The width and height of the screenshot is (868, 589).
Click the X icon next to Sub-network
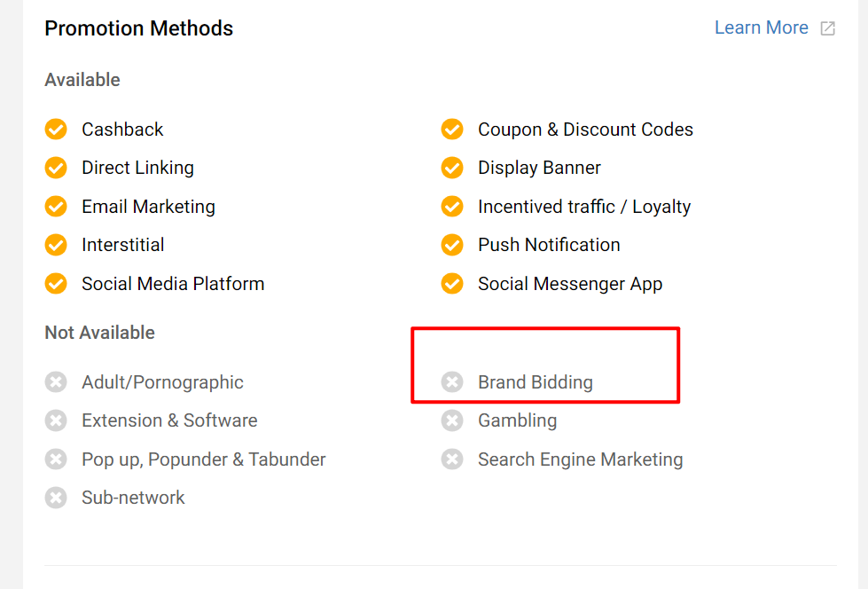[56, 498]
